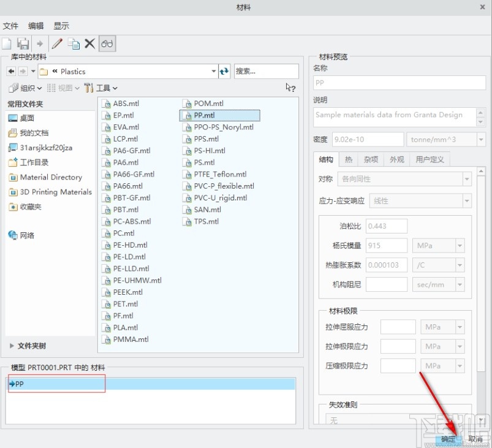The height and width of the screenshot is (448, 492).
Task: Open the 机构阻尼 sec/mm unit dropdown
Action: tap(460, 285)
